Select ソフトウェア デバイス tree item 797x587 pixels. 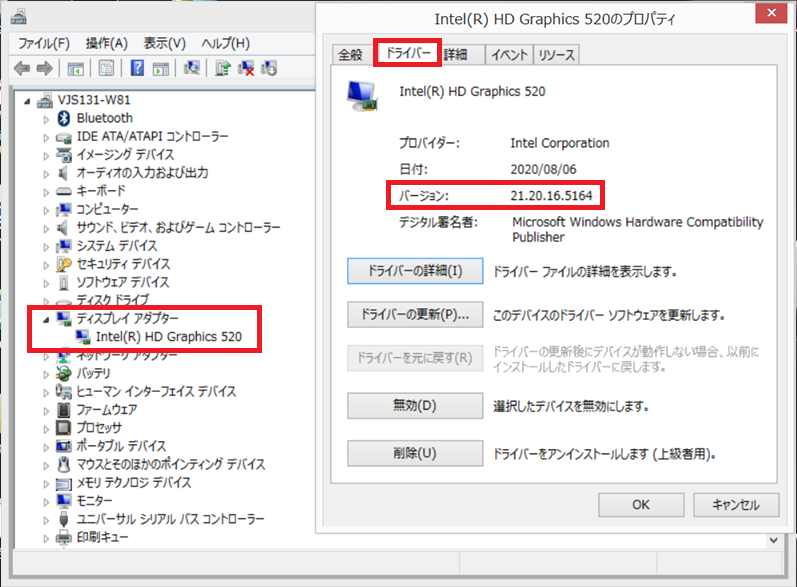[122, 282]
